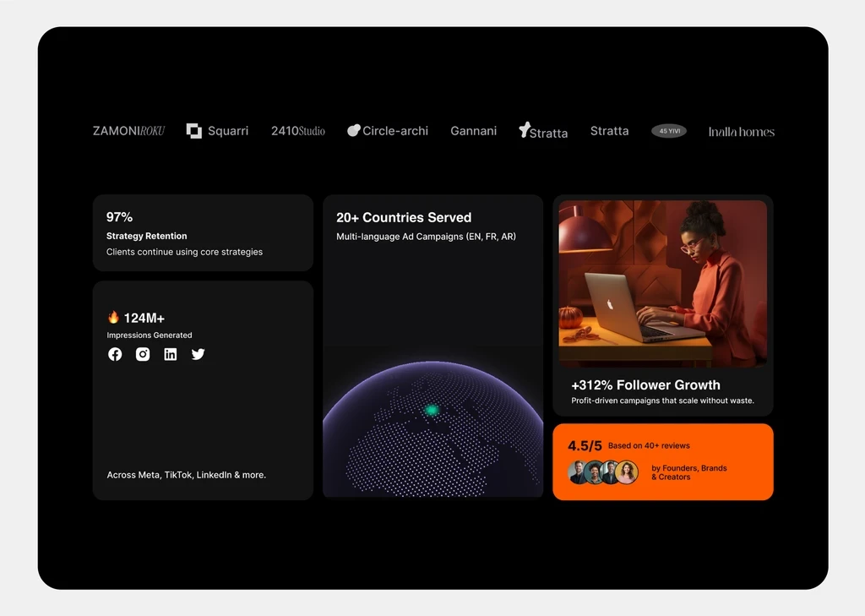
Task: Open the ZAMONI ROKU brand logo
Action: point(128,131)
